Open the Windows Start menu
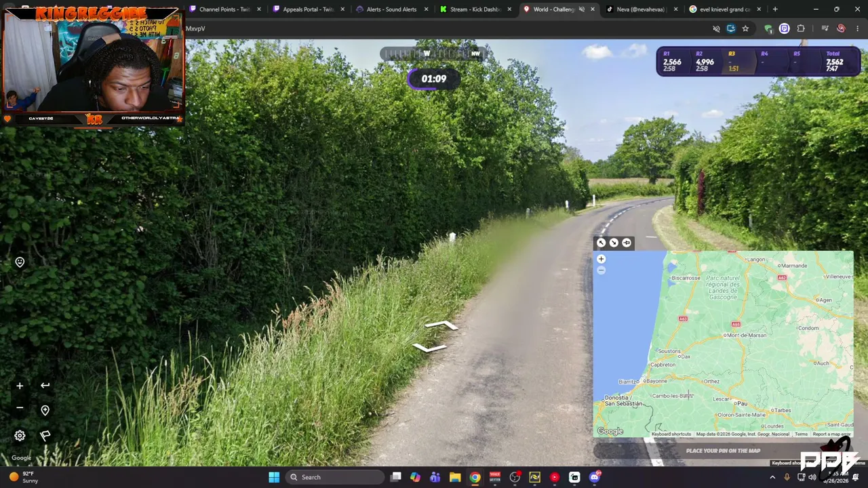This screenshot has height=488, width=868. pyautogui.click(x=274, y=477)
